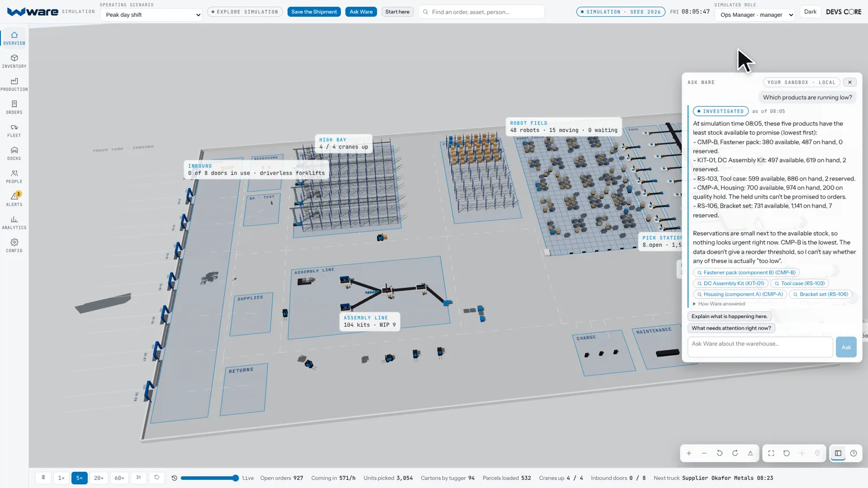Viewport: 868px width, 488px height.
Task: Zoom in the 3D view with plus
Action: [689, 453]
